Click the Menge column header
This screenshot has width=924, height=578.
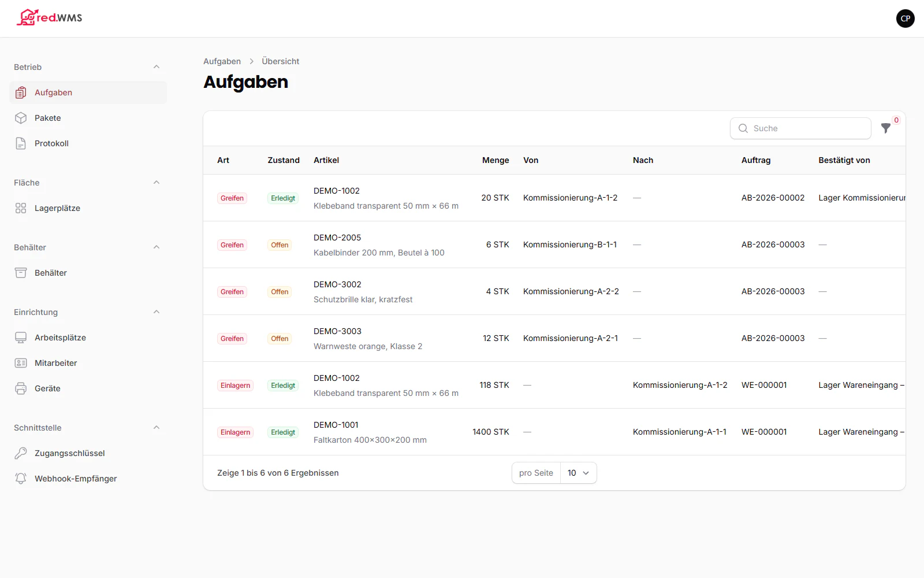click(x=495, y=160)
